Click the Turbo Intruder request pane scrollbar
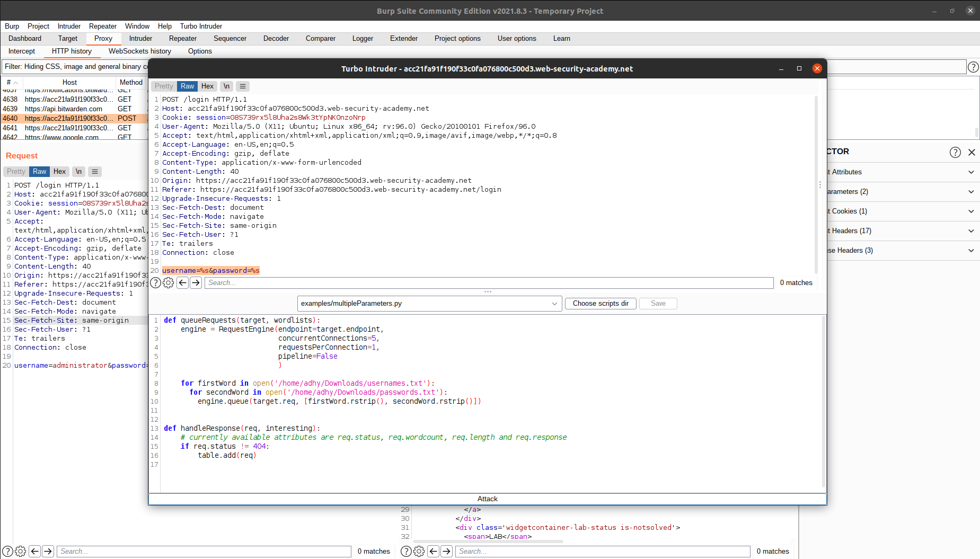Screen dimensions: 980x559 pos(816,184)
